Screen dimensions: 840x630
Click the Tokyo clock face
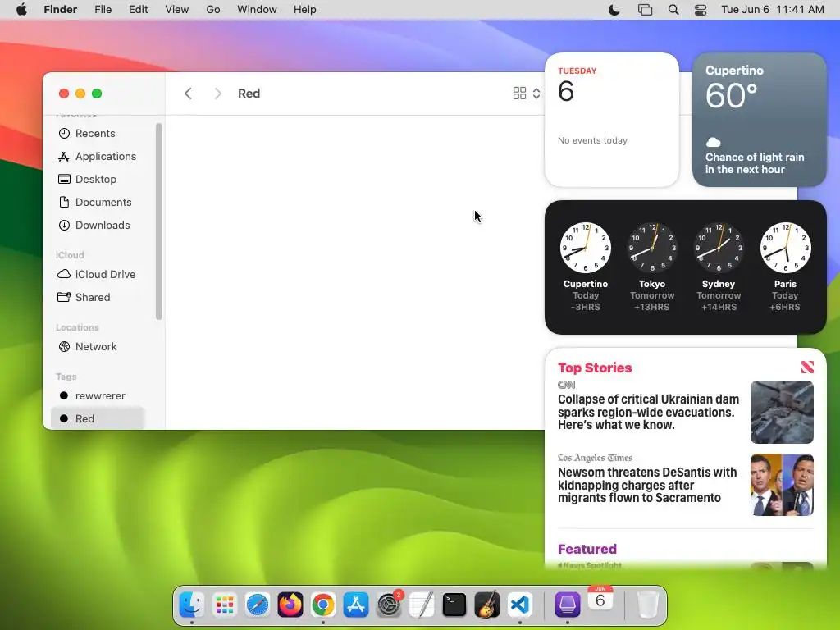(x=652, y=248)
